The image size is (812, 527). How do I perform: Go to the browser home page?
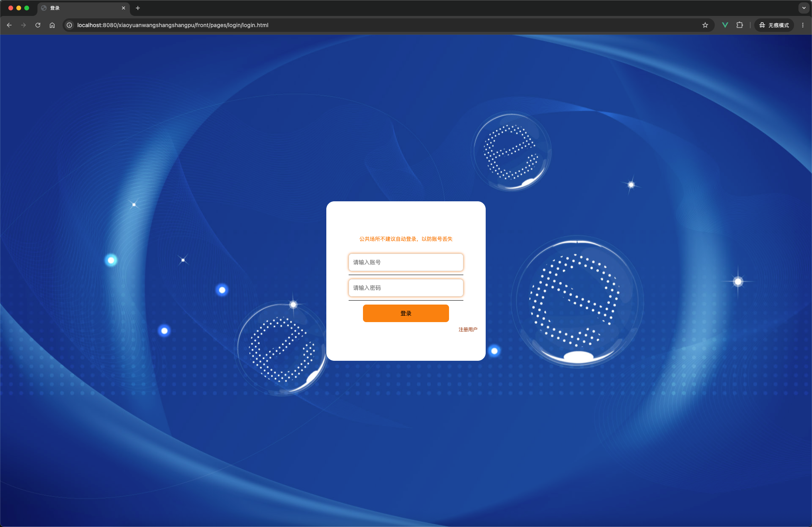point(52,25)
